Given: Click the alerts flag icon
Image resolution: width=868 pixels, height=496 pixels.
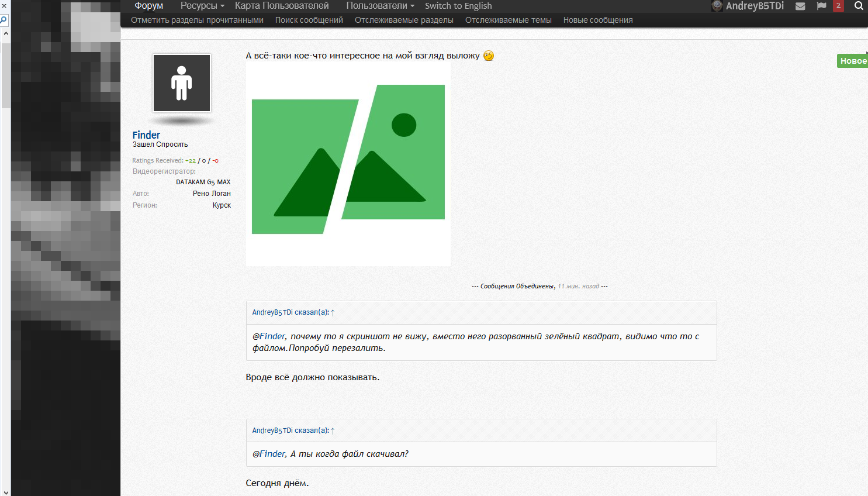Looking at the screenshot, I should tap(821, 6).
